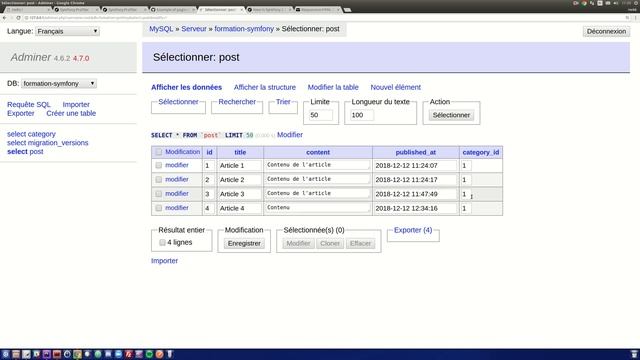Expand the Rechercher fieldset
Image resolution: width=640 pixels, height=360 pixels.
click(x=237, y=102)
